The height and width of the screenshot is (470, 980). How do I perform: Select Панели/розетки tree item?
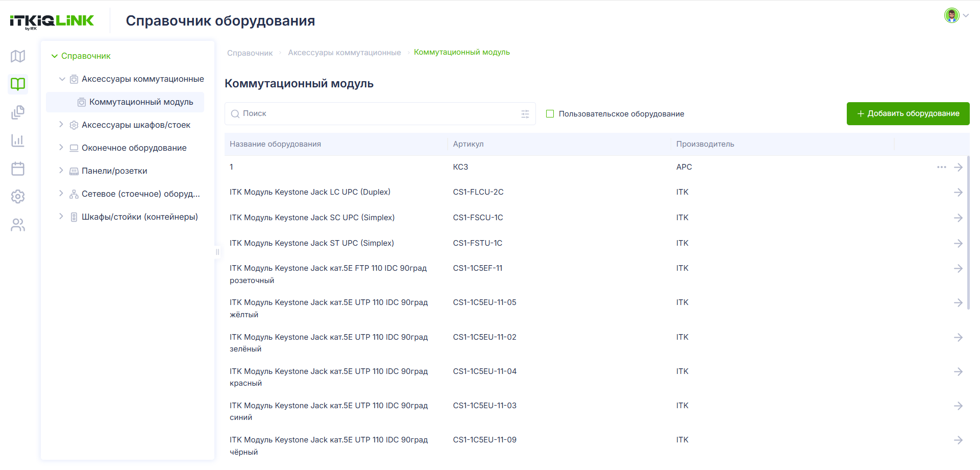114,171
